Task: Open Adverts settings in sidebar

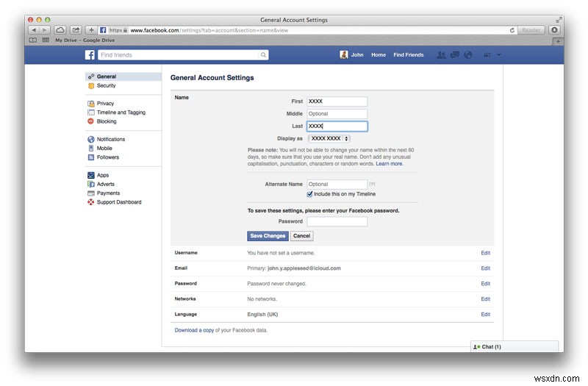Action: [105, 185]
